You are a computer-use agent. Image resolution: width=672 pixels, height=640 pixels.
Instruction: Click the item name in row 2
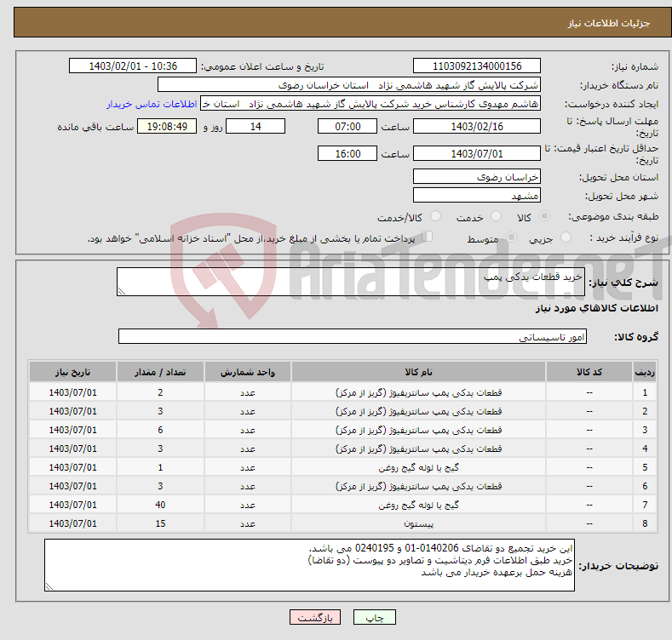point(418,411)
